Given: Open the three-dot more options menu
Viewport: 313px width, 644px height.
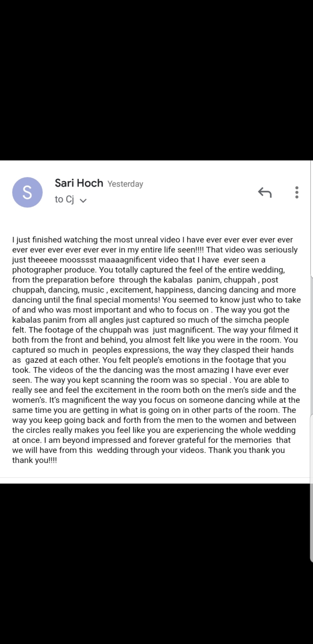Looking at the screenshot, I should [x=296, y=192].
